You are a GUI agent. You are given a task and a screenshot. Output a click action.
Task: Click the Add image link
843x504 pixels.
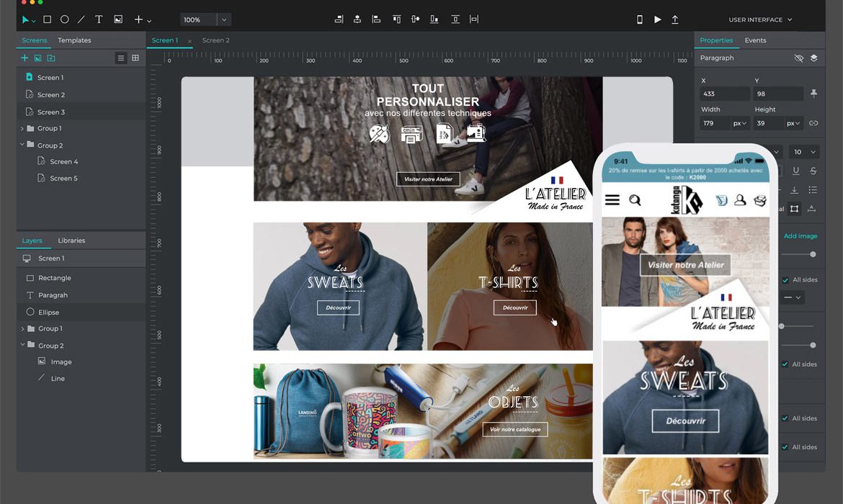coord(800,236)
